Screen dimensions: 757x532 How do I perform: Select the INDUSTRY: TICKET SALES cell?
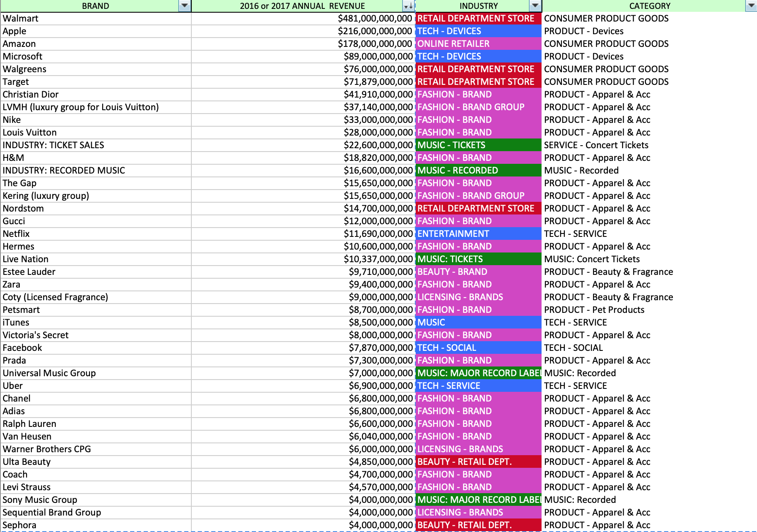(x=96, y=145)
